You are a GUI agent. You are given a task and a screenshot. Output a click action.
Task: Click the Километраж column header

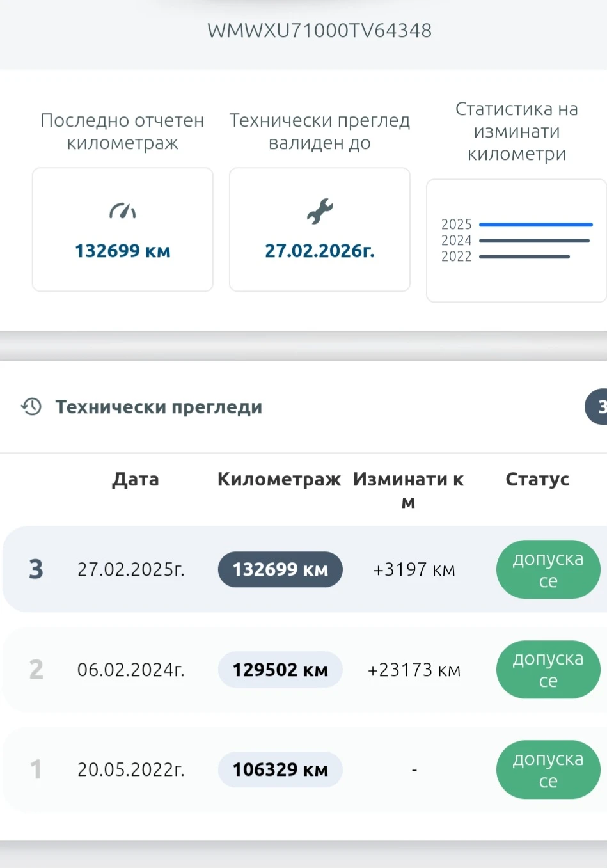tap(279, 479)
